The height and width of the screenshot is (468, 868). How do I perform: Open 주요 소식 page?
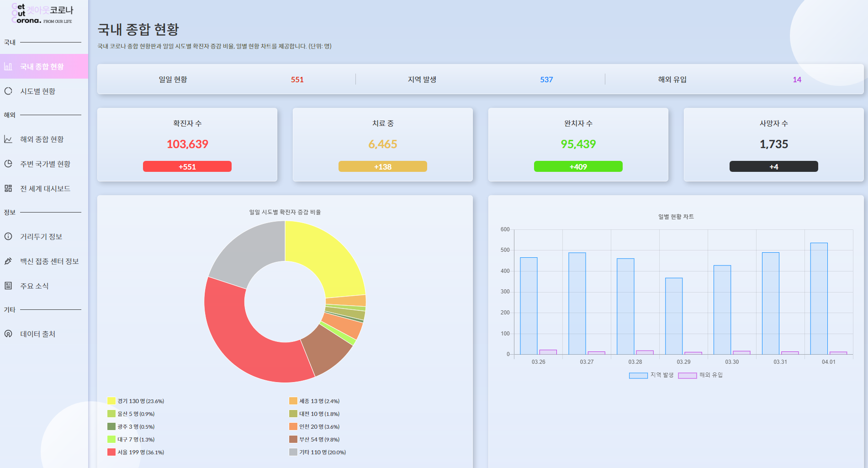[x=44, y=286]
